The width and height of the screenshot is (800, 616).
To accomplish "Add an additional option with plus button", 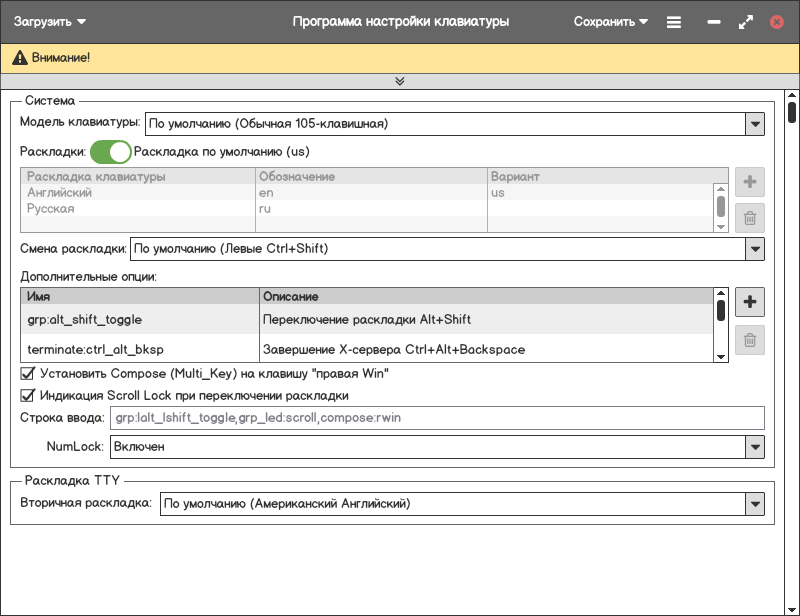I will (750, 301).
